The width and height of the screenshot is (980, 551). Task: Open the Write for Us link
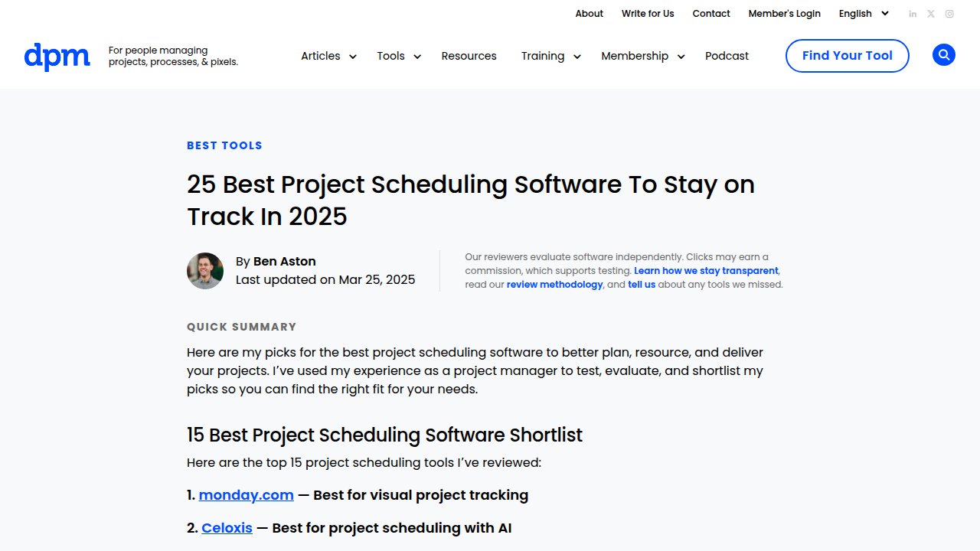coord(648,14)
